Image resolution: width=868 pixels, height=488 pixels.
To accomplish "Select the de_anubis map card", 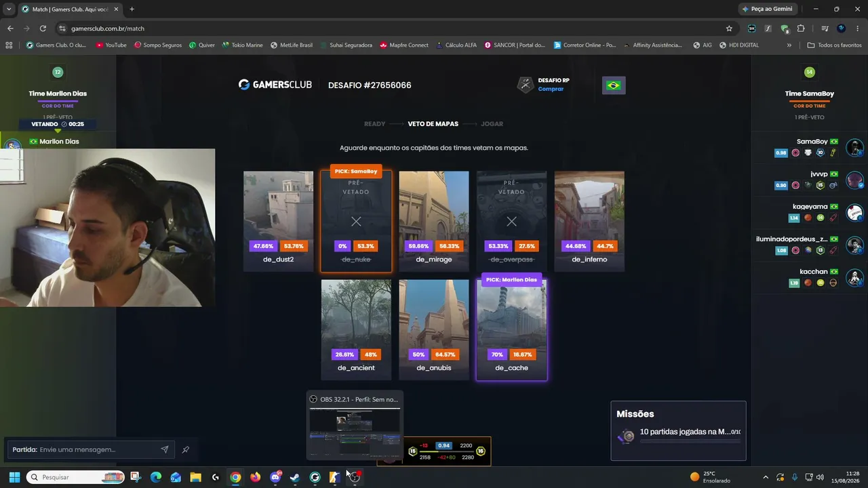I will click(433, 329).
